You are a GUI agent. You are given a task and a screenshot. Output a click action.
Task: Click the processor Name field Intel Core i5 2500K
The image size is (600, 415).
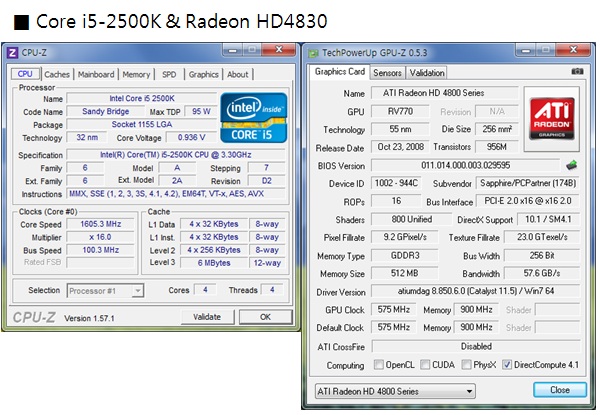pyautogui.click(x=142, y=98)
